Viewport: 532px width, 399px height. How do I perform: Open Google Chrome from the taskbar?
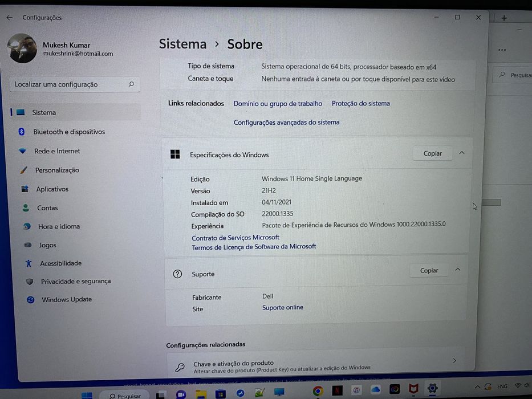click(318, 391)
